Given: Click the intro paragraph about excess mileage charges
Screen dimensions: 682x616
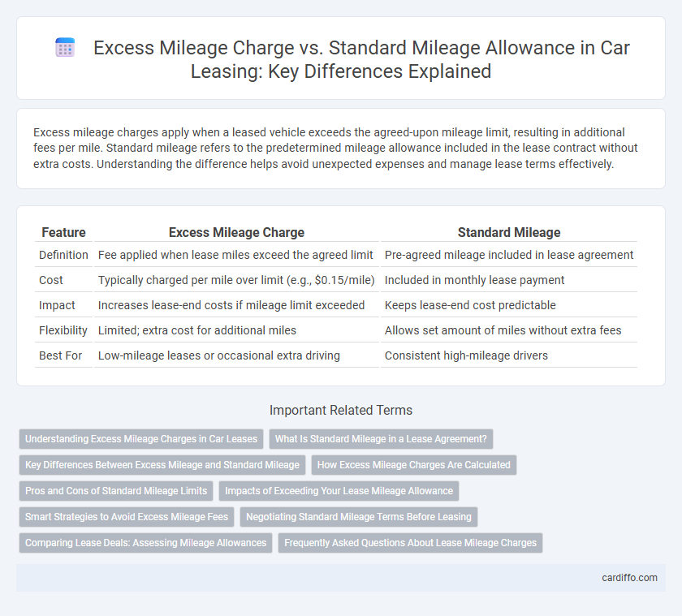Looking at the screenshot, I should (335, 149).
